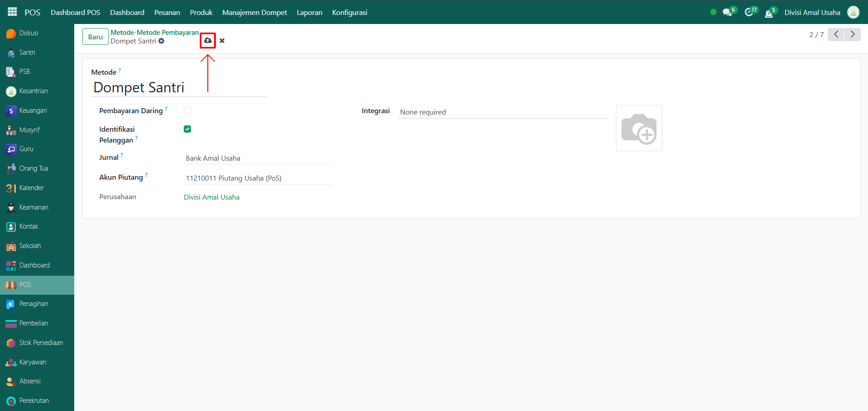Uncheck the Identifikasi Pelanggan checkbox
The height and width of the screenshot is (411, 868).
click(x=187, y=129)
